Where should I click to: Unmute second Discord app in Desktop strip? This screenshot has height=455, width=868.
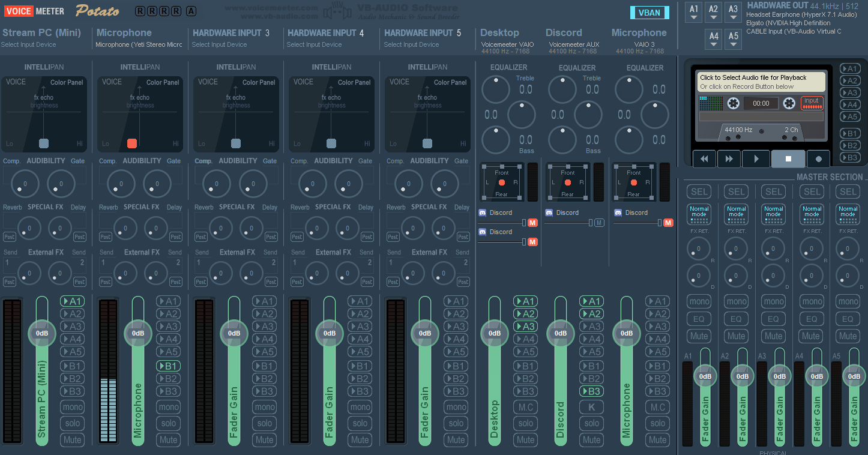532,242
